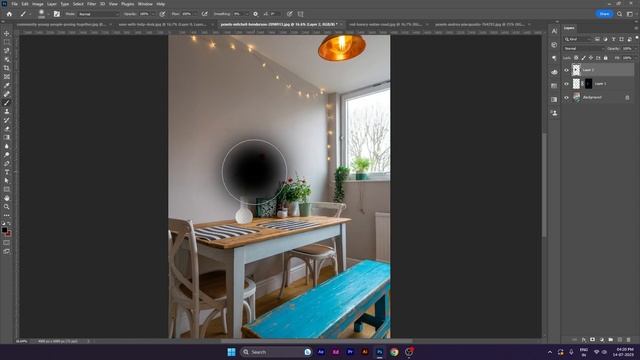Hide the top Layer 2 visibility eye

tap(566, 70)
